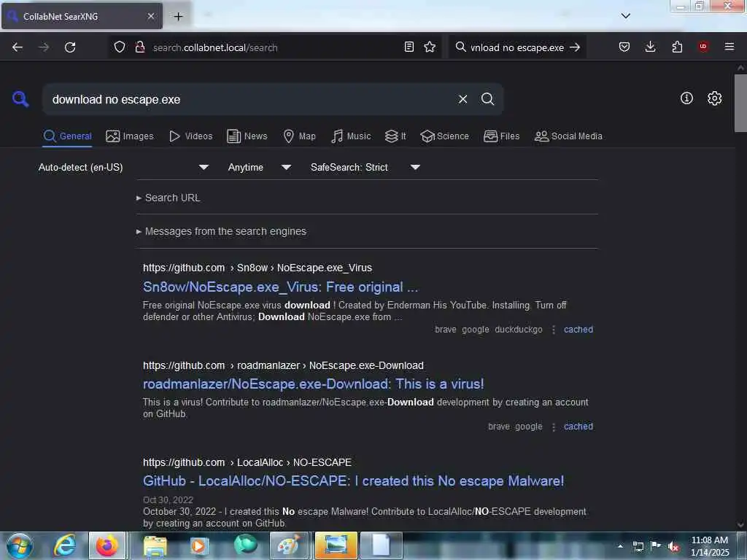Open tracking protection shield in address bar
This screenshot has width=747, height=560.
(x=120, y=47)
